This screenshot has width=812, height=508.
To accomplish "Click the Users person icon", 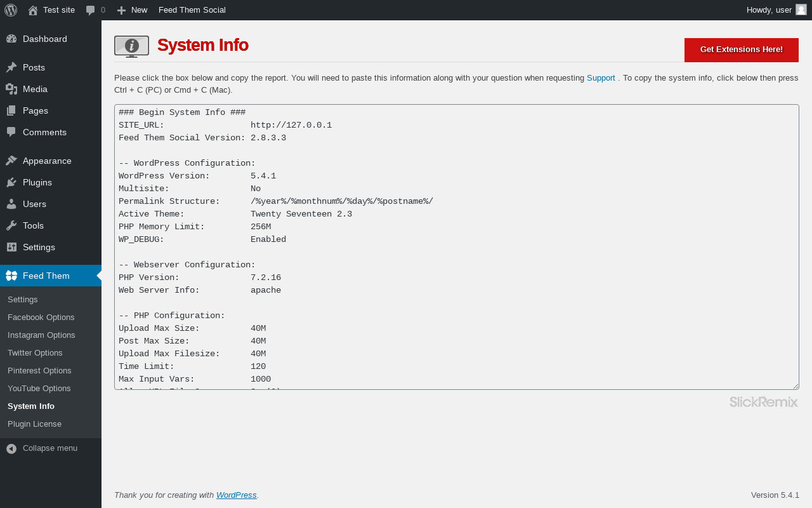I will 11,204.
